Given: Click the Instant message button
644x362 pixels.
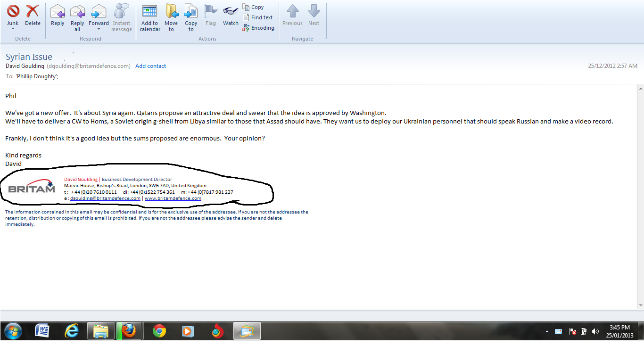Looking at the screenshot, I should pos(121,18).
